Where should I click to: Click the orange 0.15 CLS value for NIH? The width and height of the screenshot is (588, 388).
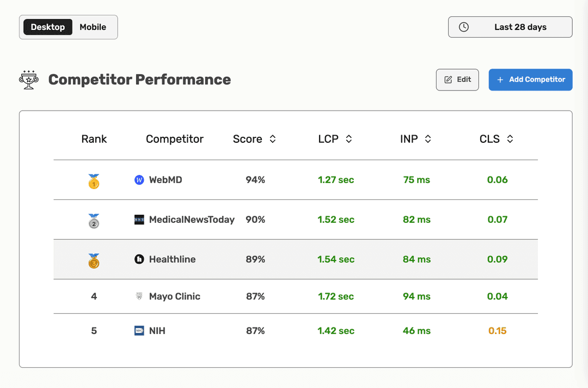497,330
